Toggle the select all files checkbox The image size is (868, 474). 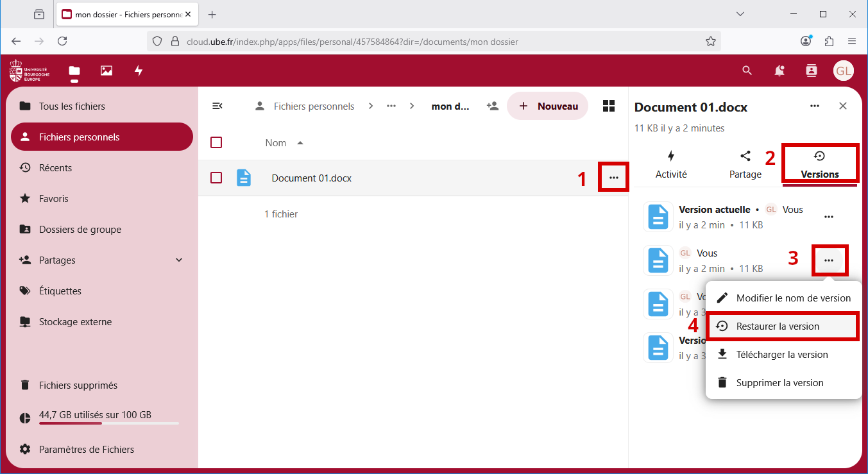[216, 142]
